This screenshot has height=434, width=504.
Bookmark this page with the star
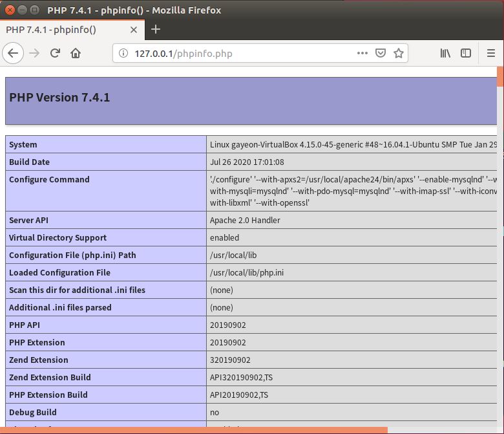[x=399, y=53]
